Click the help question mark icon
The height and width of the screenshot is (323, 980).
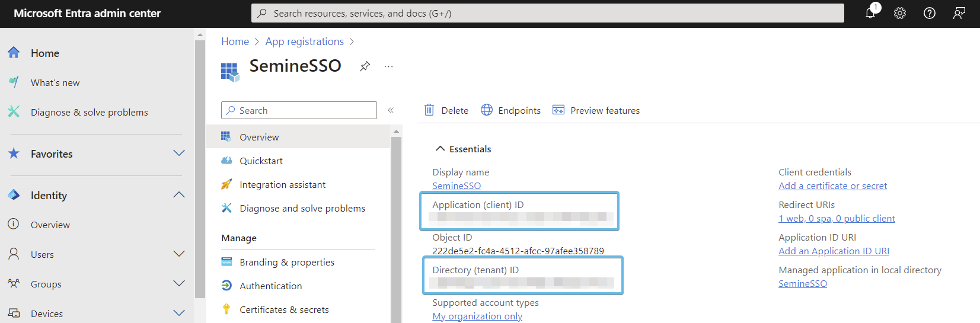pyautogui.click(x=930, y=13)
